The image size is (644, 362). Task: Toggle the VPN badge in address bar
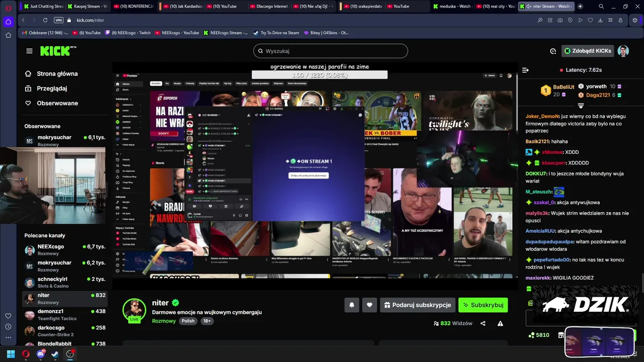[58, 20]
